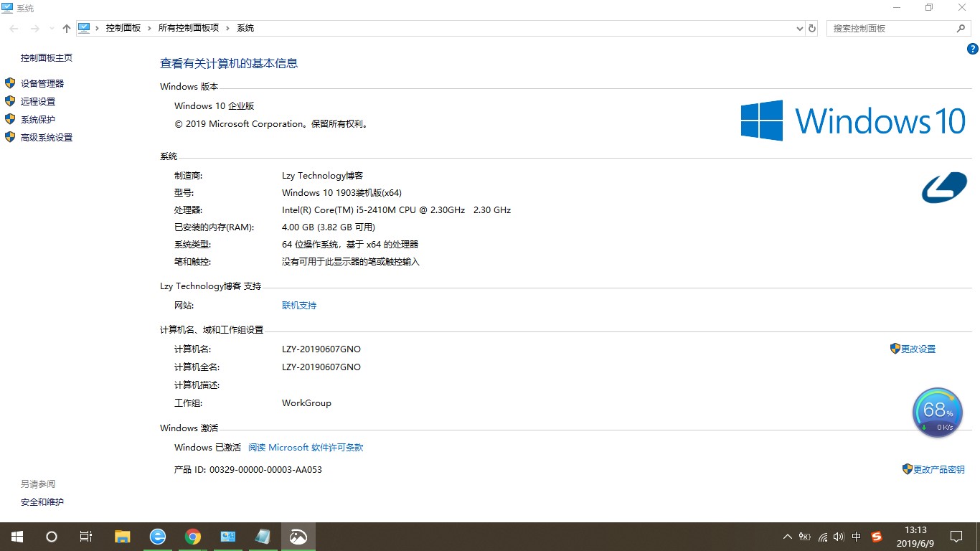This screenshot has height=551, width=980.
Task: Launch Internet Explorer from the taskbar
Action: click(158, 537)
